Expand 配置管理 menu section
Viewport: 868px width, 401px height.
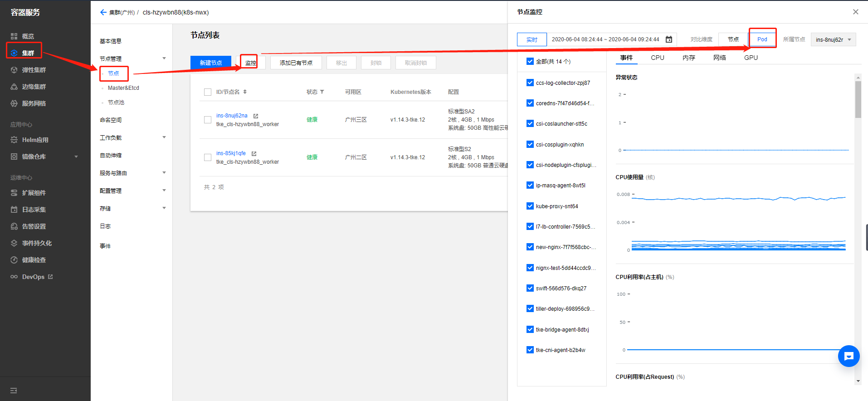pyautogui.click(x=164, y=191)
